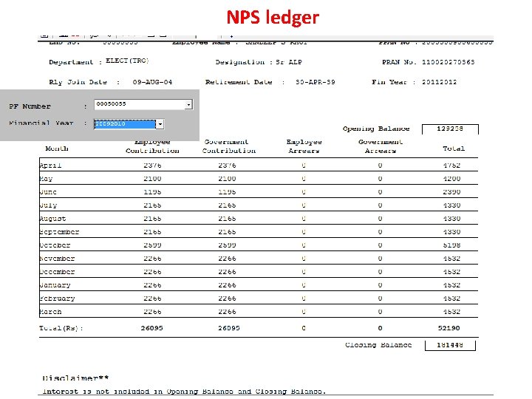Click the Rly Join Date 09-AUG-04
Image resolution: width=532 pixels, height=399 pixels.
pyautogui.click(x=152, y=82)
